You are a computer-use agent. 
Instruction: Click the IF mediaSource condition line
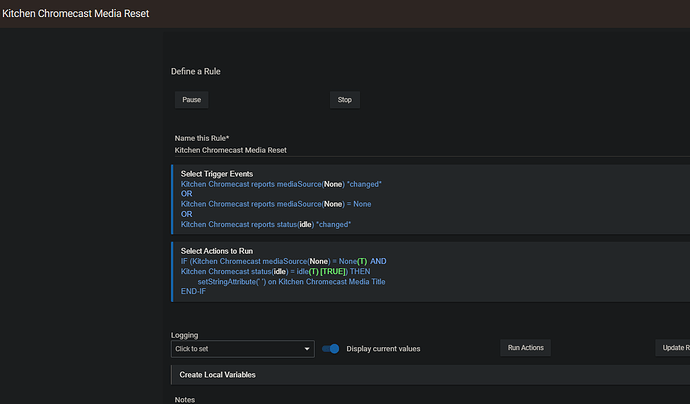coord(283,261)
